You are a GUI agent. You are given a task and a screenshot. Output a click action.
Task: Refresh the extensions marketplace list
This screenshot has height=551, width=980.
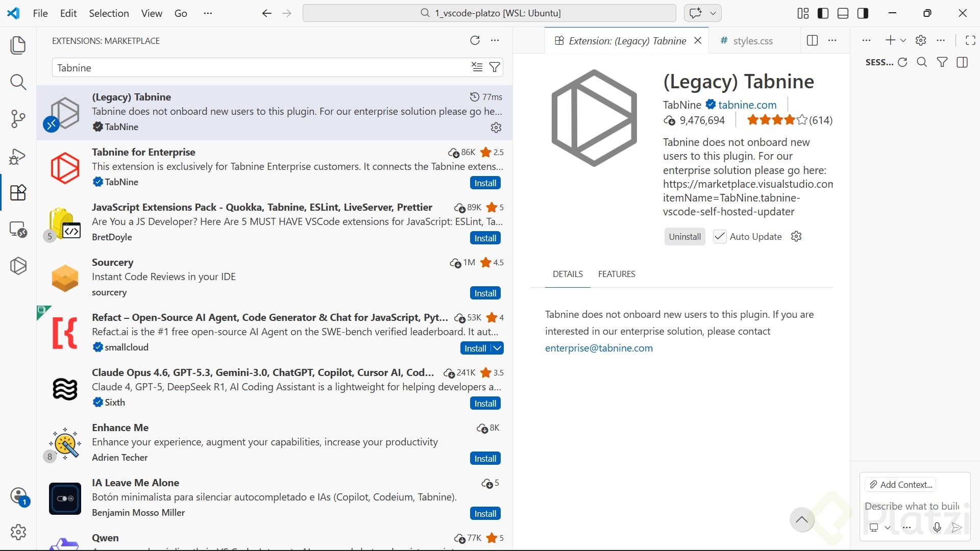pos(475,41)
